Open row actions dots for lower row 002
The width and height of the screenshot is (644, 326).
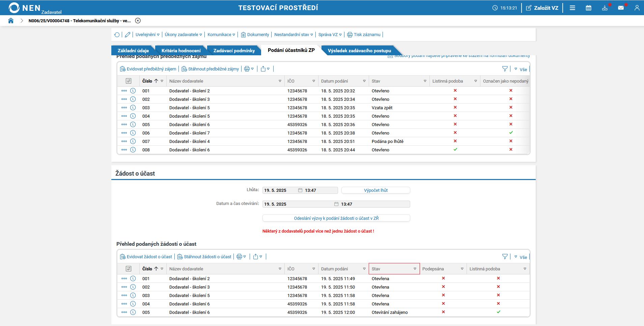(124, 287)
